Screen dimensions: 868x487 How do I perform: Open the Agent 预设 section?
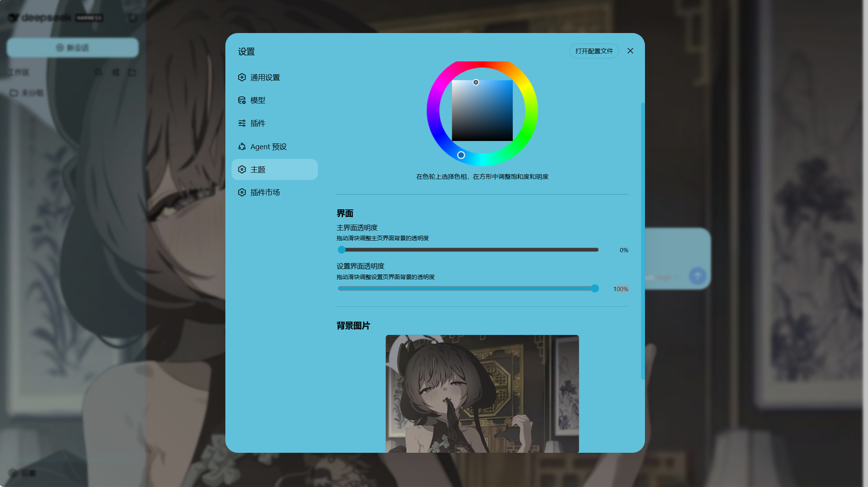click(x=274, y=147)
